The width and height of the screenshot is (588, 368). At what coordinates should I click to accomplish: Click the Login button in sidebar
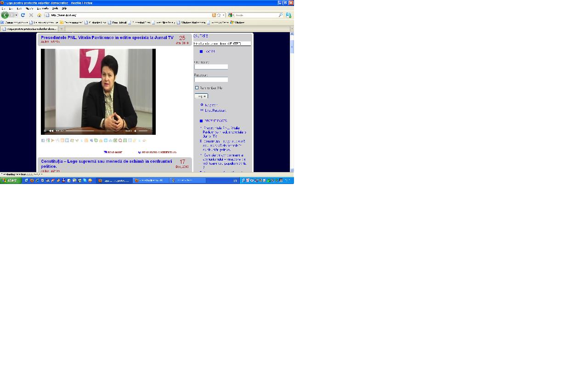(x=201, y=96)
